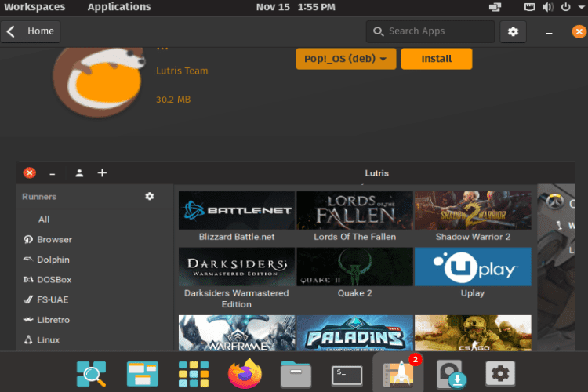Open the Paladins banner
Screen dimensions: 588x392
tap(354, 333)
